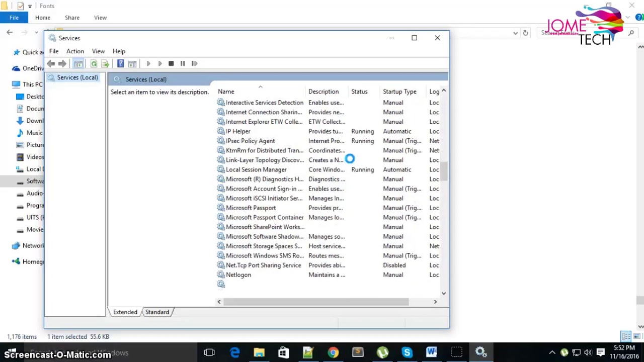This screenshot has height=362, width=644.
Task: Click the Pause Service icon
Action: click(183, 63)
